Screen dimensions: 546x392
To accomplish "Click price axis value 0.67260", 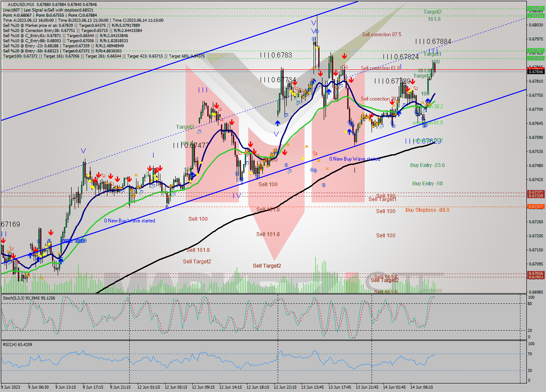I will [536, 222].
